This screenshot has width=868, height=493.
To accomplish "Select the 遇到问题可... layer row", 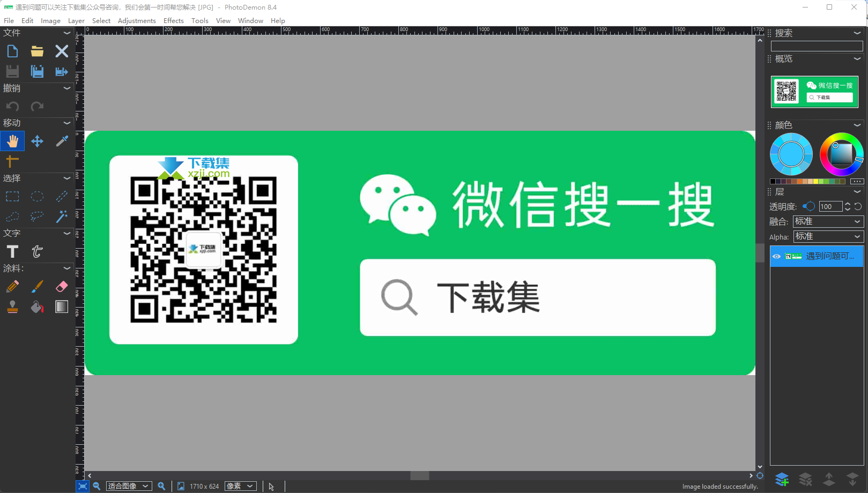I will [x=817, y=256].
